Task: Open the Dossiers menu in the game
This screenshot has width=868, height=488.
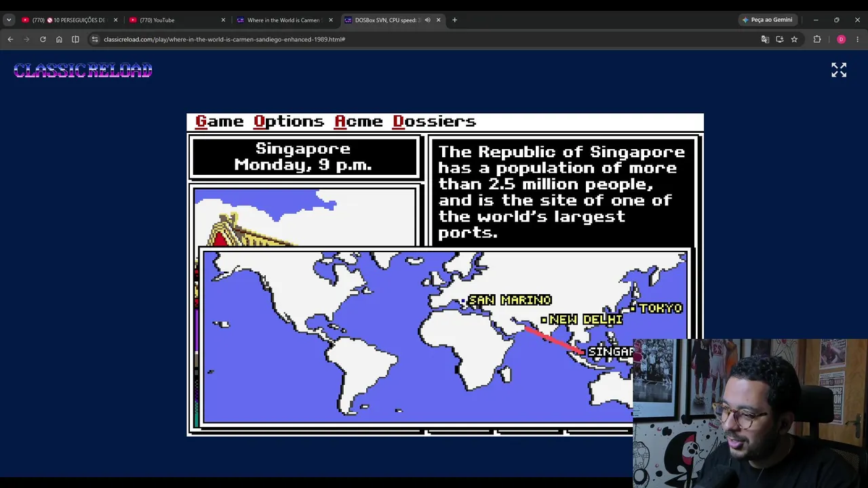Action: coord(435,121)
